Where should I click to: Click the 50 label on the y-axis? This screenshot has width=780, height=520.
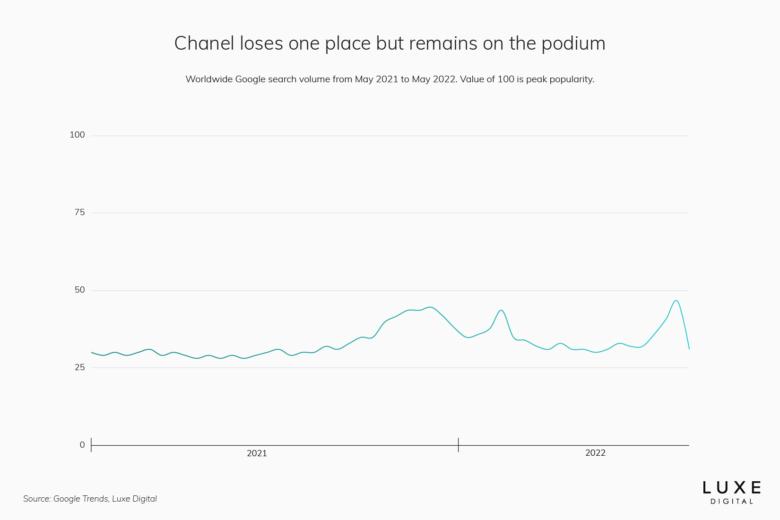point(79,290)
